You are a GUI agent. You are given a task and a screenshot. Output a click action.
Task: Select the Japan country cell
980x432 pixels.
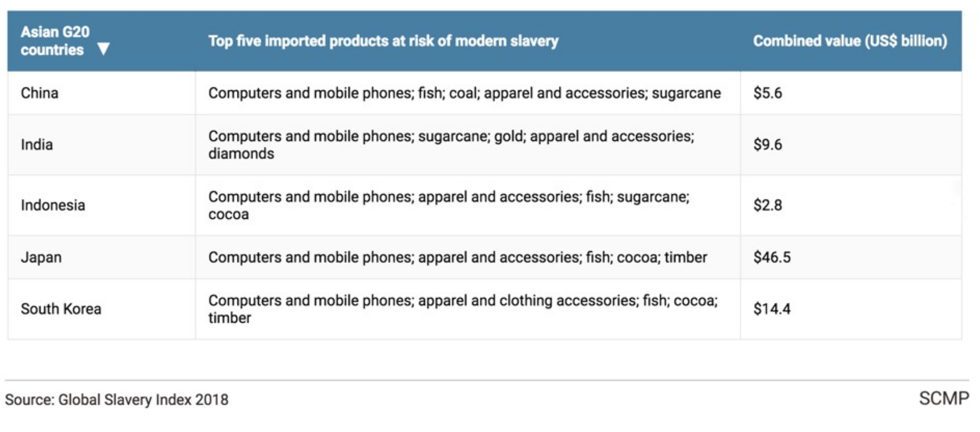coord(41,258)
